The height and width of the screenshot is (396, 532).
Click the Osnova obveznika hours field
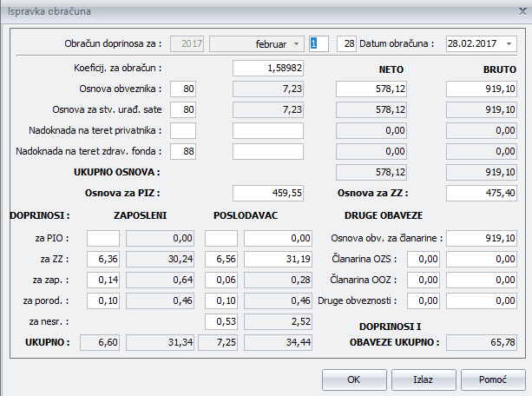[183, 88]
